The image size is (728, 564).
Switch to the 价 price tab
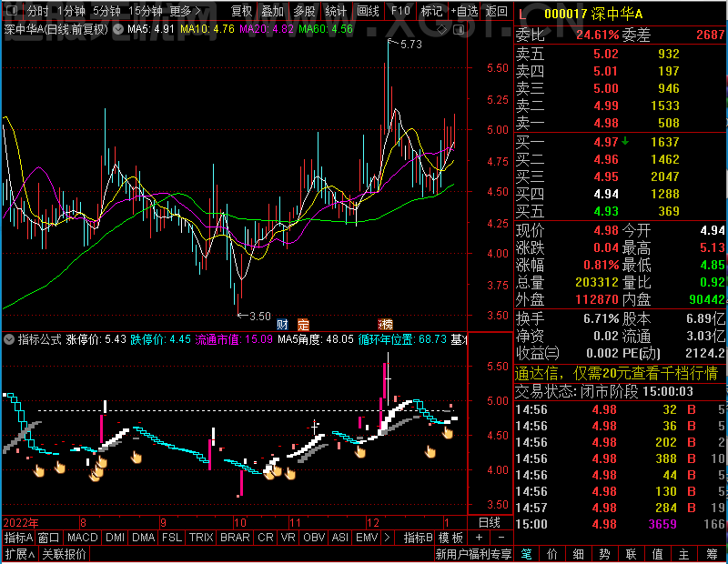click(x=552, y=554)
